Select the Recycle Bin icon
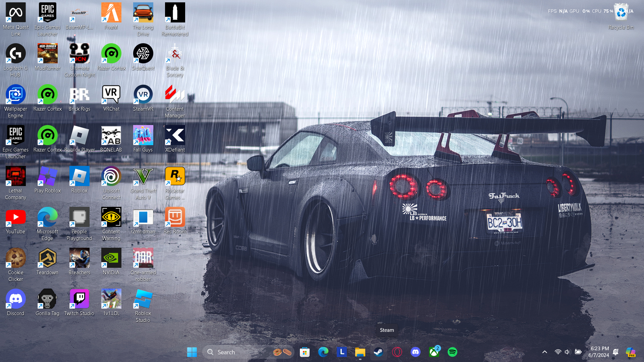 click(x=621, y=17)
